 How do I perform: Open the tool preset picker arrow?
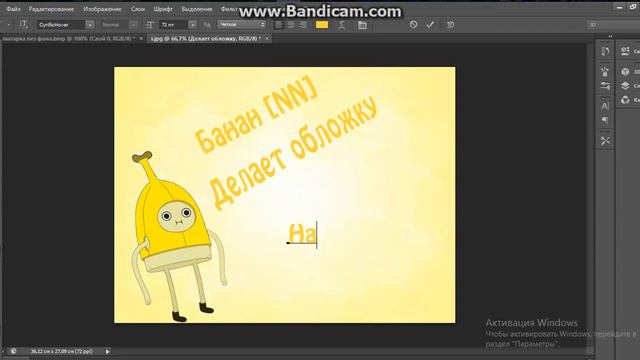[9, 25]
